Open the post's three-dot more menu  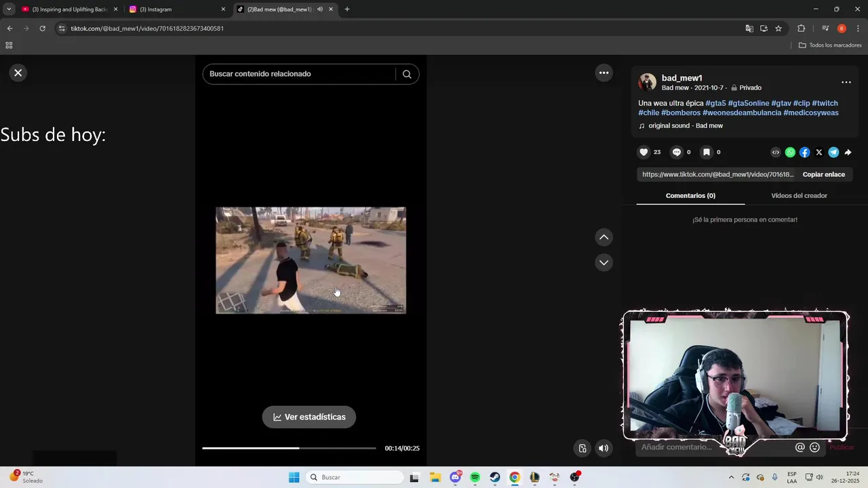(846, 82)
